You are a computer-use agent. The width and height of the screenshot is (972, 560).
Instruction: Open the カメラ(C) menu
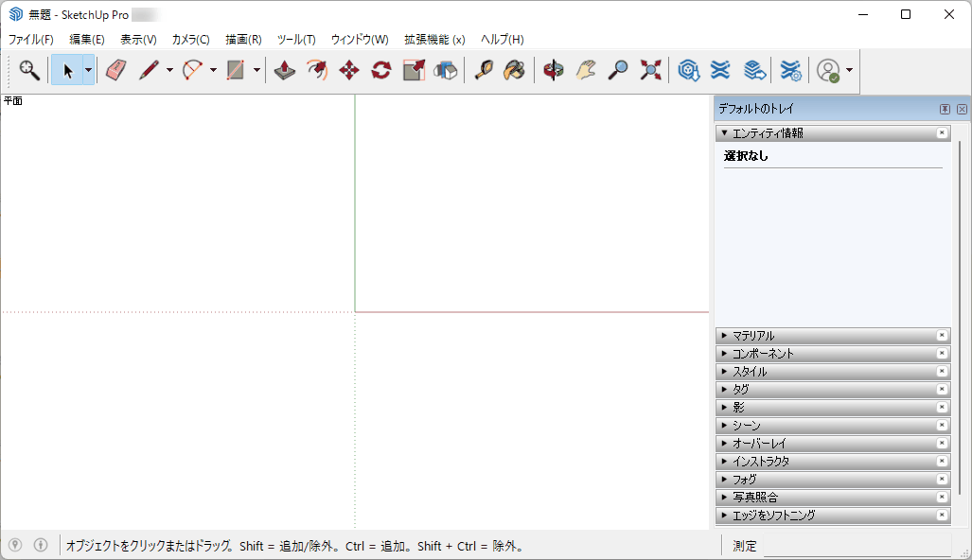190,40
